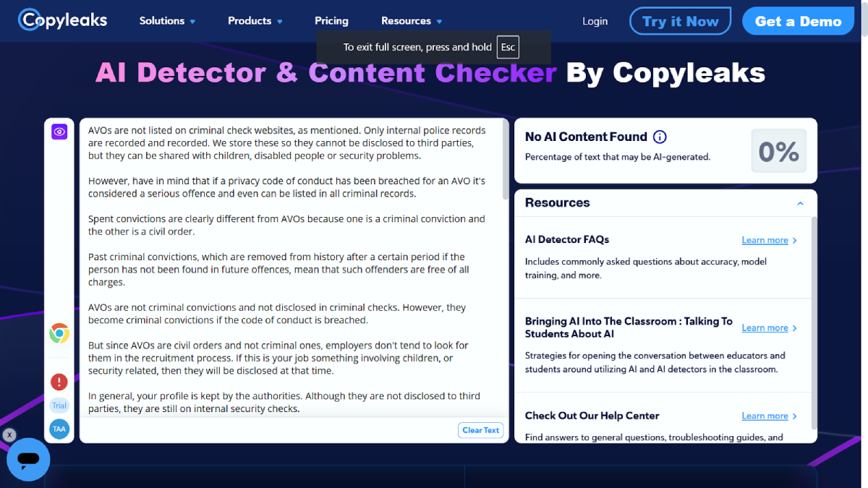Collapse the Resources panel chevron
The width and height of the screenshot is (868, 488).
tap(800, 203)
